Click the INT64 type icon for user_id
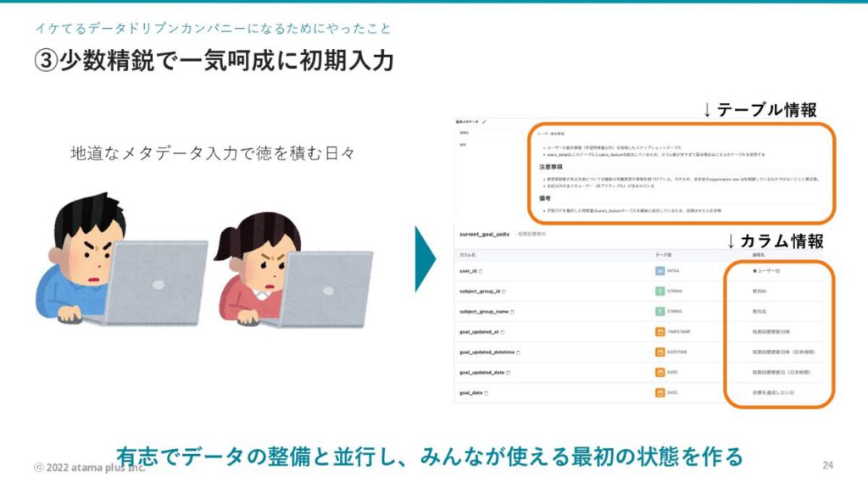This screenshot has width=868, height=488. click(659, 271)
